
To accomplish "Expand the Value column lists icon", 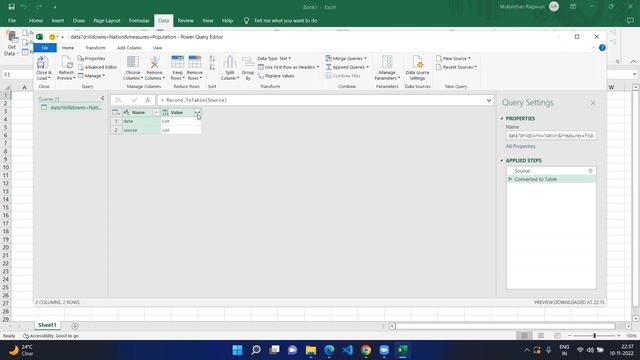I will tap(197, 112).
